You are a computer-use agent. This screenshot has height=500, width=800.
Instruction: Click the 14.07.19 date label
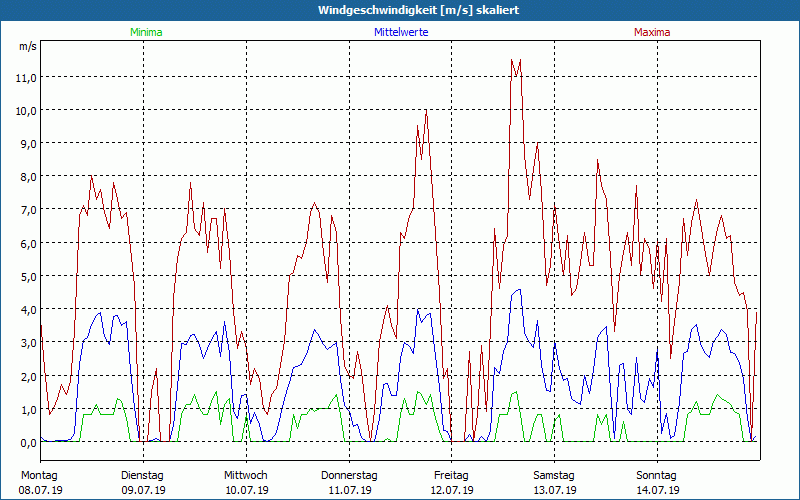(x=656, y=490)
